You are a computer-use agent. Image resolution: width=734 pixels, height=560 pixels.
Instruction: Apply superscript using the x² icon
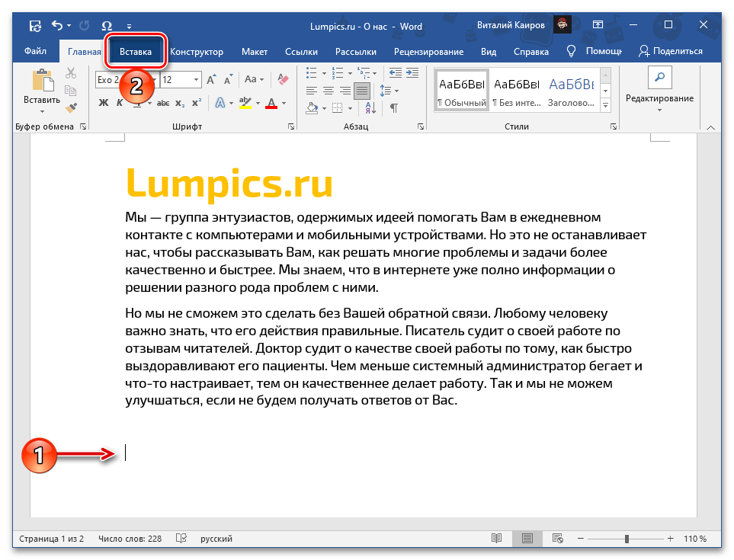point(197,103)
